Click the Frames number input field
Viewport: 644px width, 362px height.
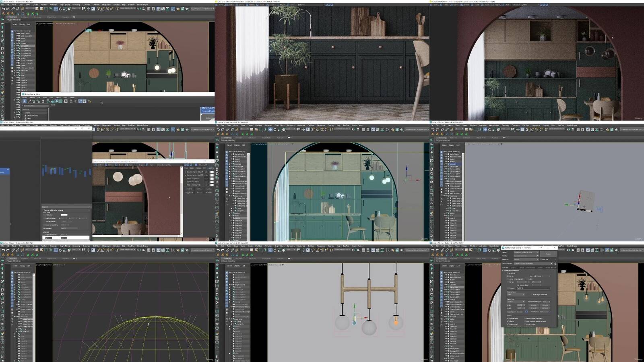[x=533, y=288]
